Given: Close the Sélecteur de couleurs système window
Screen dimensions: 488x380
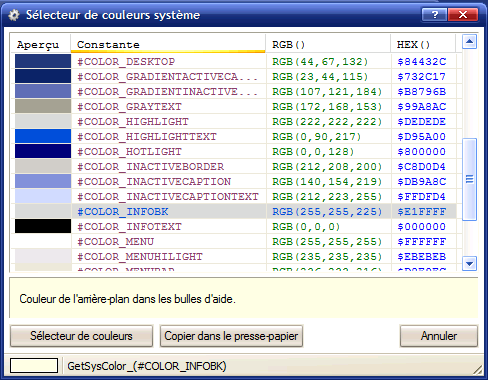Looking at the screenshot, I should point(463,15).
